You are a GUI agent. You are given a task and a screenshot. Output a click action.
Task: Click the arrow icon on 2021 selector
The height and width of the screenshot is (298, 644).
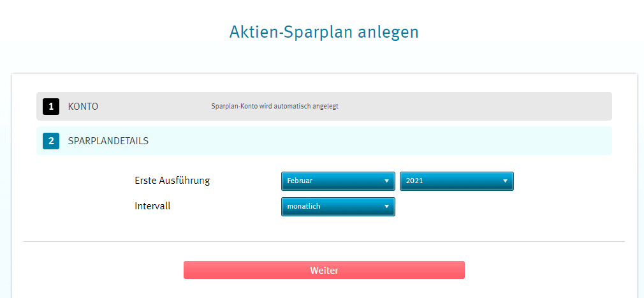[505, 181]
